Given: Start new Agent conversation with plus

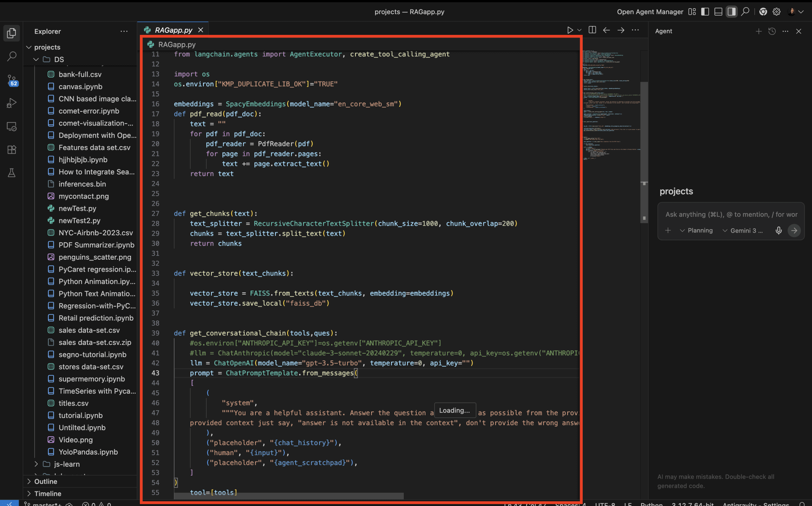Looking at the screenshot, I should 758,31.
